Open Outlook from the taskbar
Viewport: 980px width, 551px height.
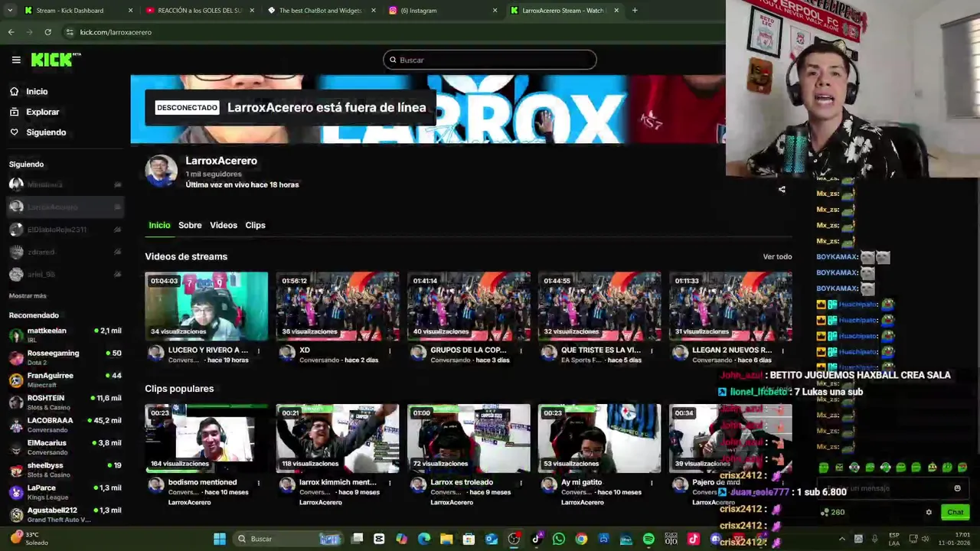[491, 539]
